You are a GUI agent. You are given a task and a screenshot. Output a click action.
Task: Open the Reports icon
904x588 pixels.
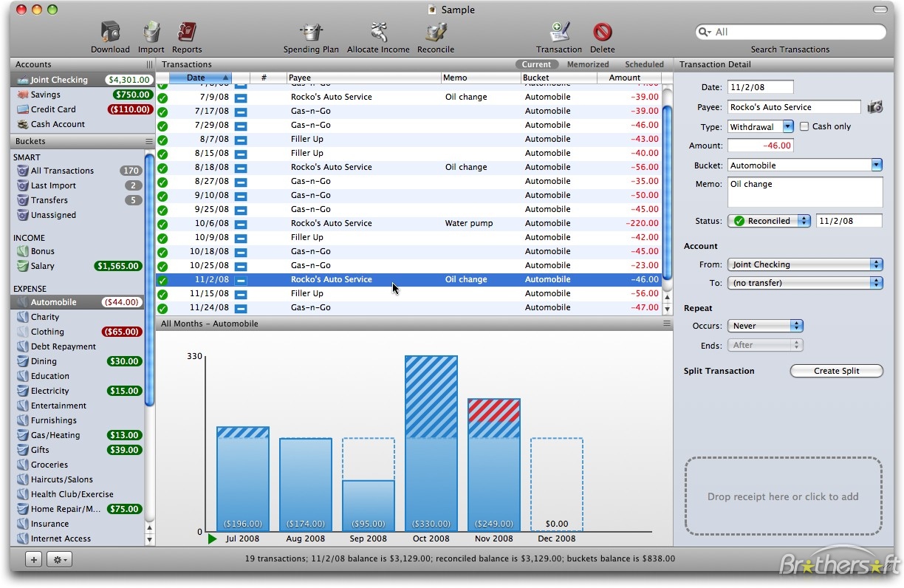186,33
